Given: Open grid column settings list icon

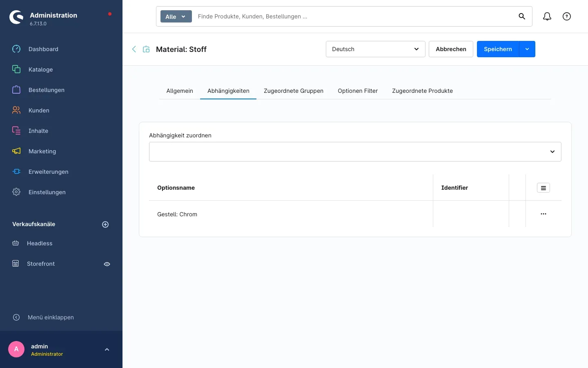Looking at the screenshot, I should tap(543, 188).
